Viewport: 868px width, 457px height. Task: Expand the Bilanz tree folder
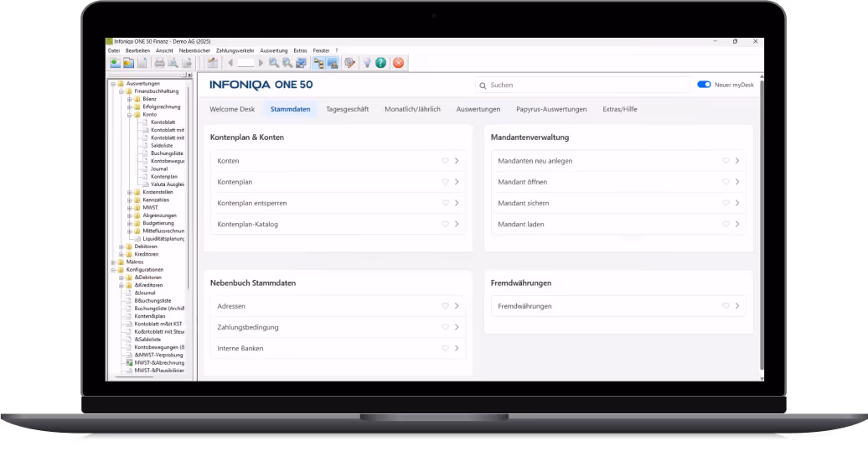tap(130, 99)
